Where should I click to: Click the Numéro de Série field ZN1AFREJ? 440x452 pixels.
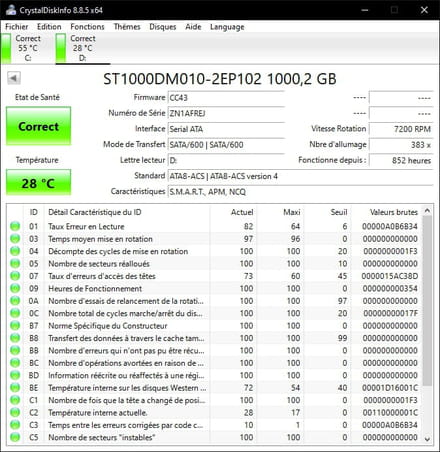(x=226, y=113)
